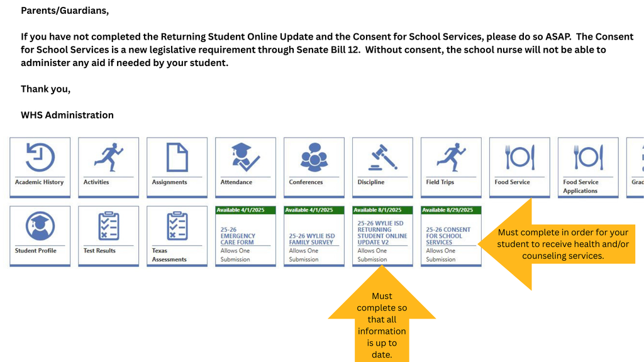
Task: Click the Discipline gavel icon
Action: (x=382, y=157)
